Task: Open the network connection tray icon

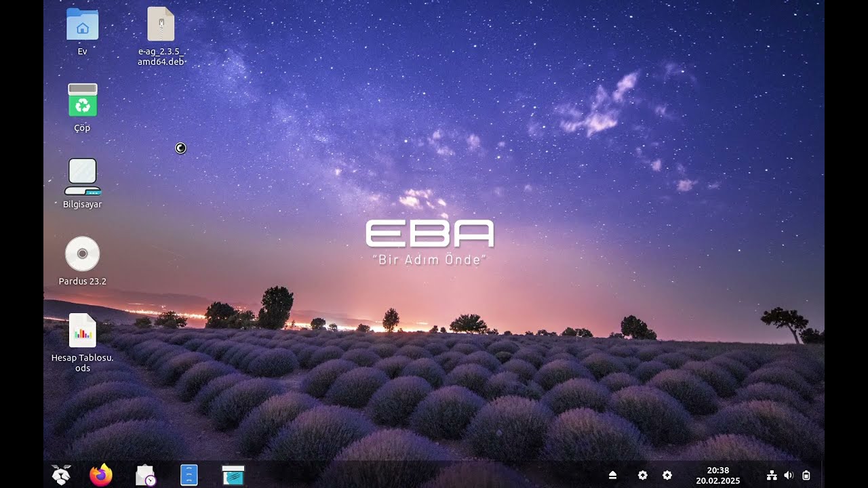Action: (x=772, y=475)
